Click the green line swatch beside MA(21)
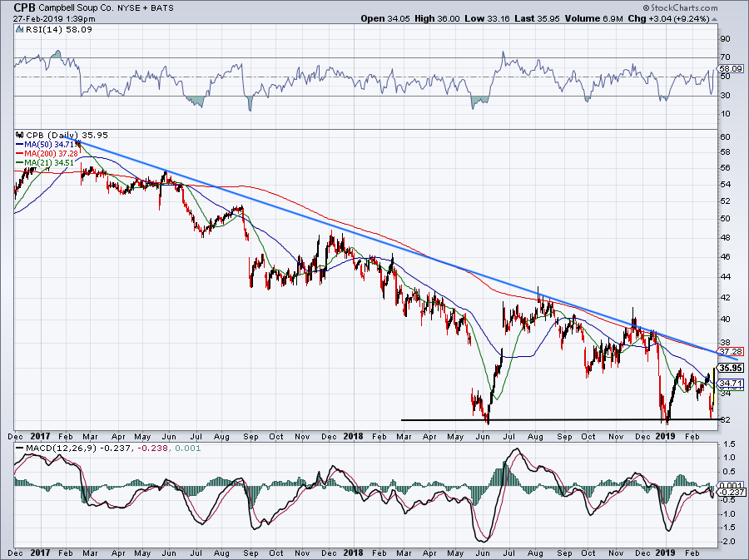This screenshot has height=560, width=749. pos(20,162)
